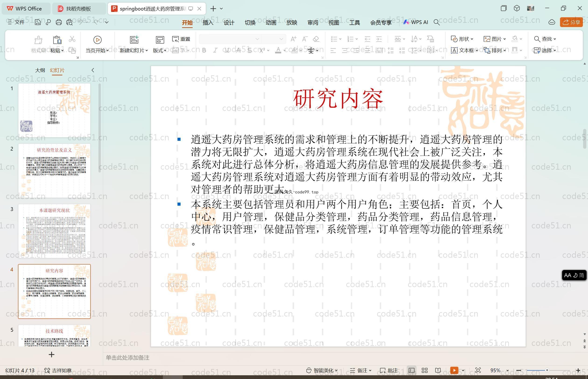Open 智能美化 in status bar
Image resolution: width=588 pixels, height=379 pixels.
pyautogui.click(x=322, y=370)
